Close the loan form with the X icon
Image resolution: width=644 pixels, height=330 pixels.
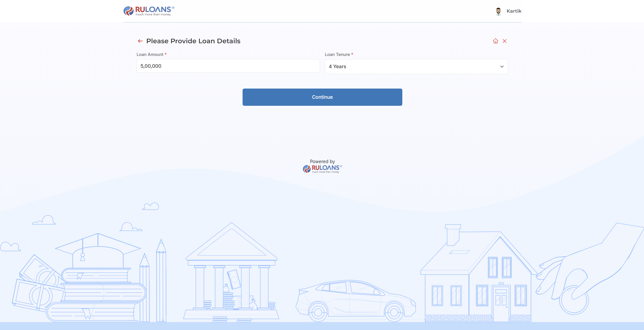(505, 41)
